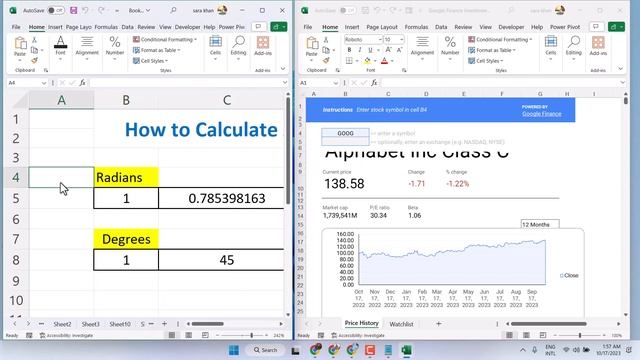Click Save icon in left Excel window
640x360 pixels.
(73, 10)
